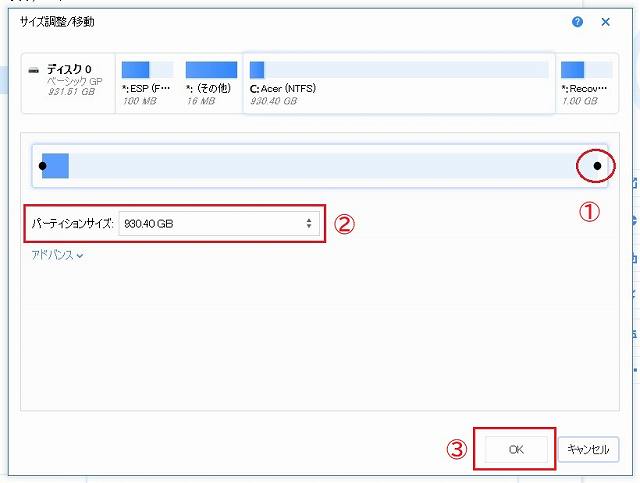This screenshot has width=640, height=483.
Task: Click the 930.40 GB text under C: Acer
Action: pyautogui.click(x=273, y=101)
